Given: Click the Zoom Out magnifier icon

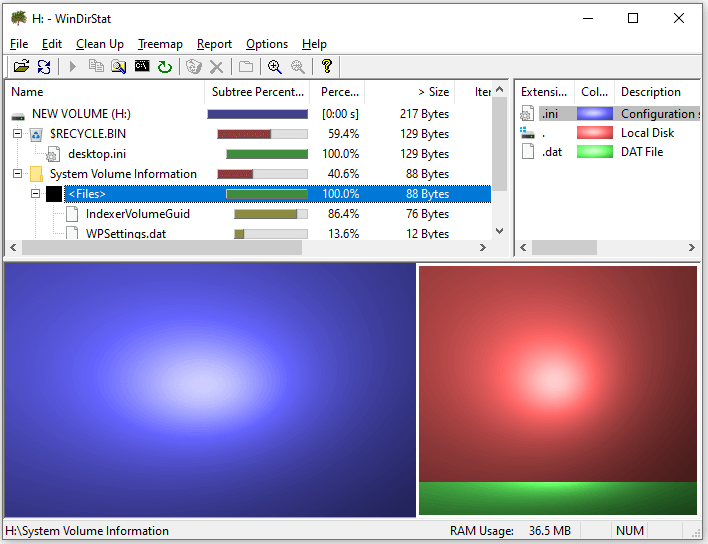Looking at the screenshot, I should (x=298, y=67).
